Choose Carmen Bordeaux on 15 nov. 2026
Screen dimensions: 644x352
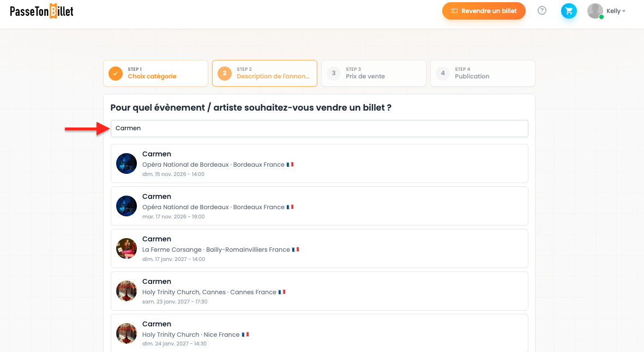[x=319, y=163]
